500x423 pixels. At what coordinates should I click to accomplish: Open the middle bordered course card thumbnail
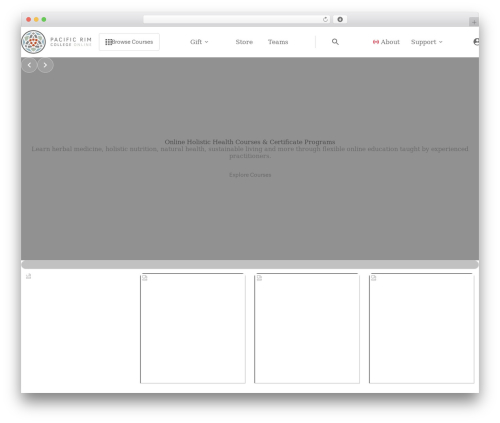(307, 328)
